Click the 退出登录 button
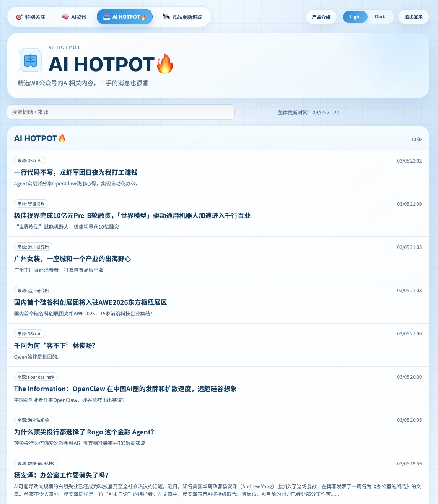Viewport: 438px width, 504px height. coord(414,16)
